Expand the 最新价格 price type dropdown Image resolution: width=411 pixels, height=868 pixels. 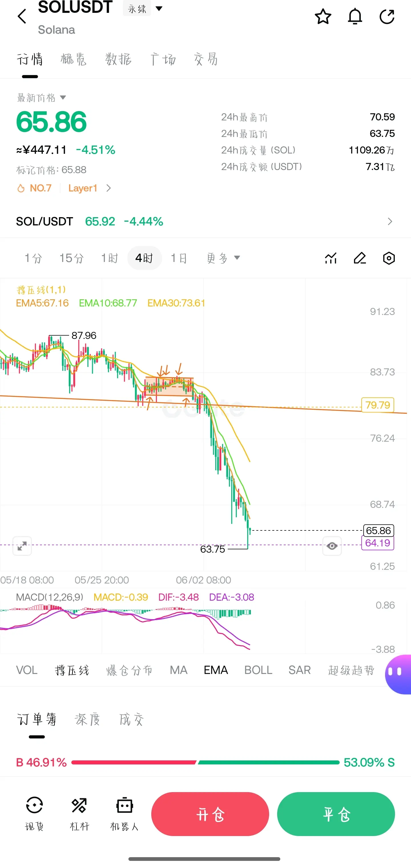pos(41,98)
